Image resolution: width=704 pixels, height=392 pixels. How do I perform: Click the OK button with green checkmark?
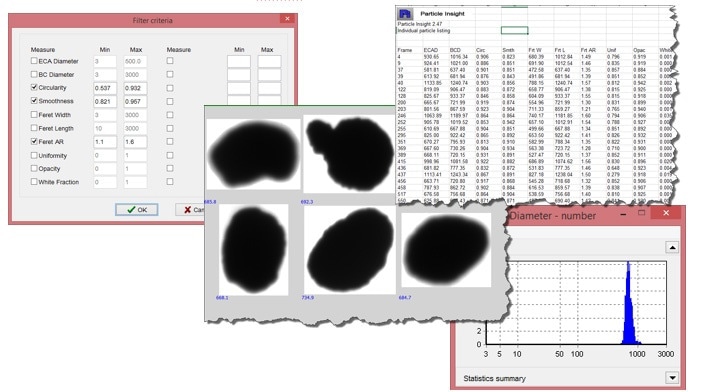point(137,210)
